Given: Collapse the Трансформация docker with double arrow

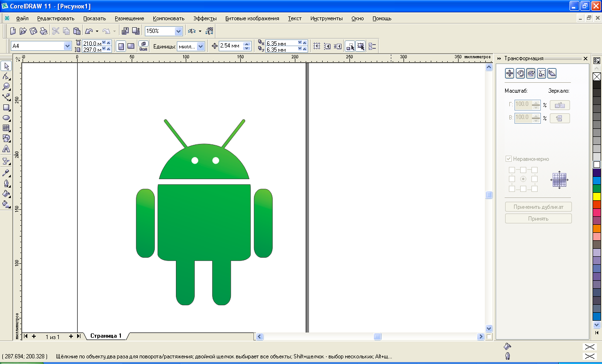Looking at the screenshot, I should (x=499, y=58).
